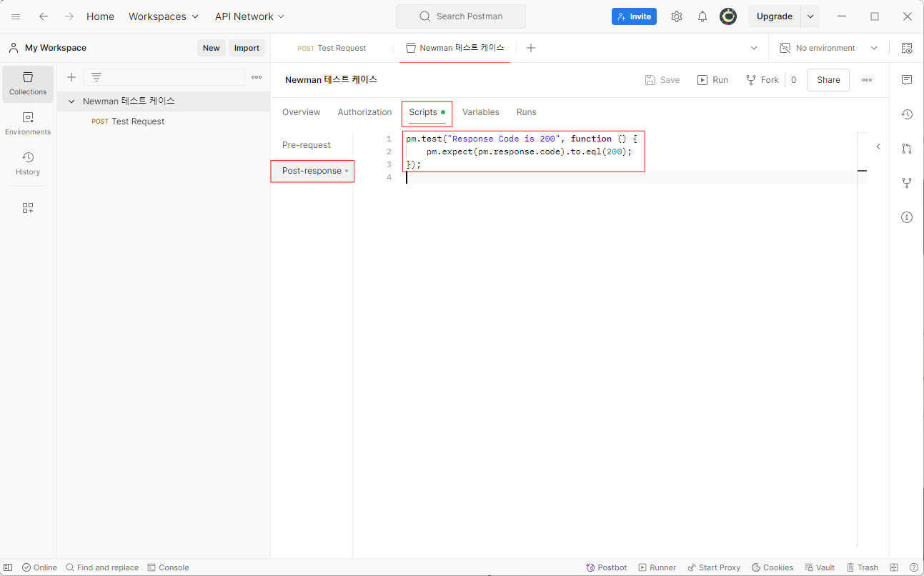Open Cookies manager
Viewport: 924px width, 576px height.
[773, 567]
